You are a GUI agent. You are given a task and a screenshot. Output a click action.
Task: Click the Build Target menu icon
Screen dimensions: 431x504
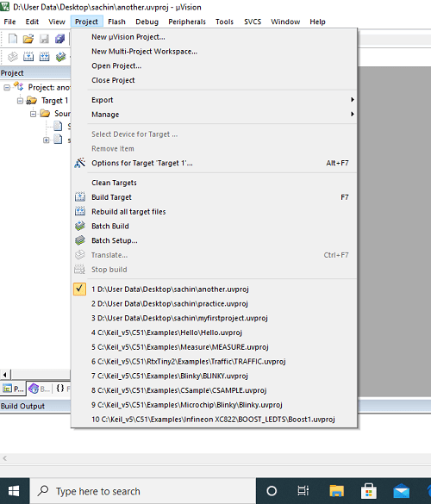(x=80, y=197)
